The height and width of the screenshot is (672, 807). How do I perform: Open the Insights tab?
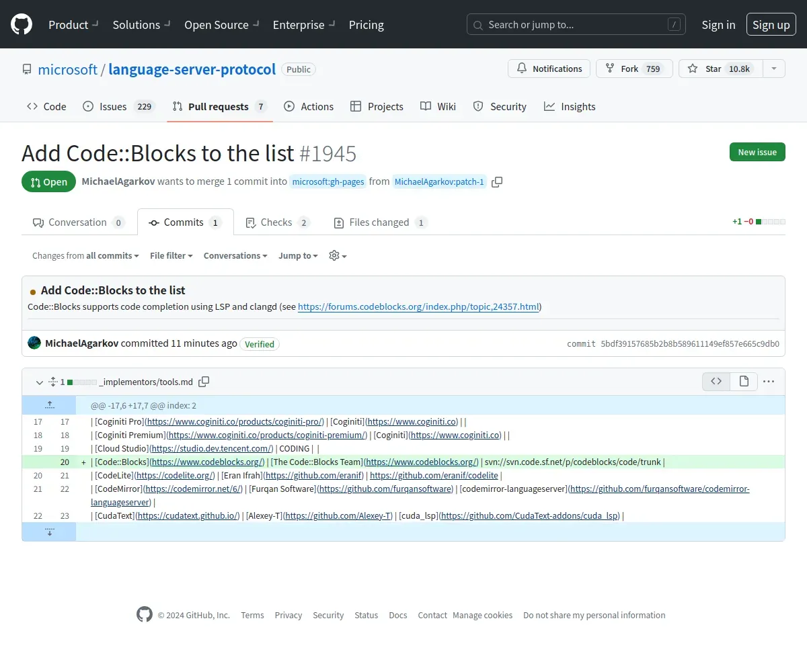coord(570,106)
